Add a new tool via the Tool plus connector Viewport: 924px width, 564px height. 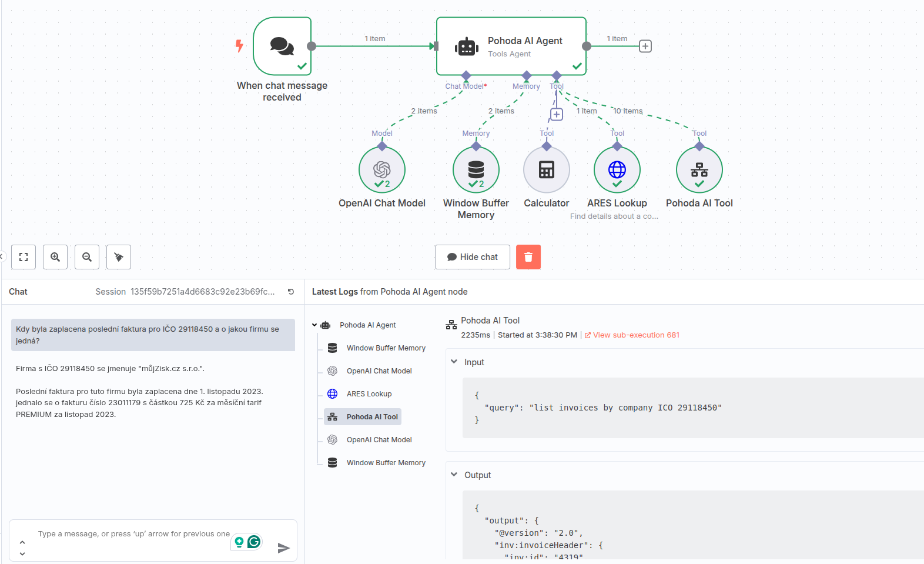pyautogui.click(x=557, y=114)
